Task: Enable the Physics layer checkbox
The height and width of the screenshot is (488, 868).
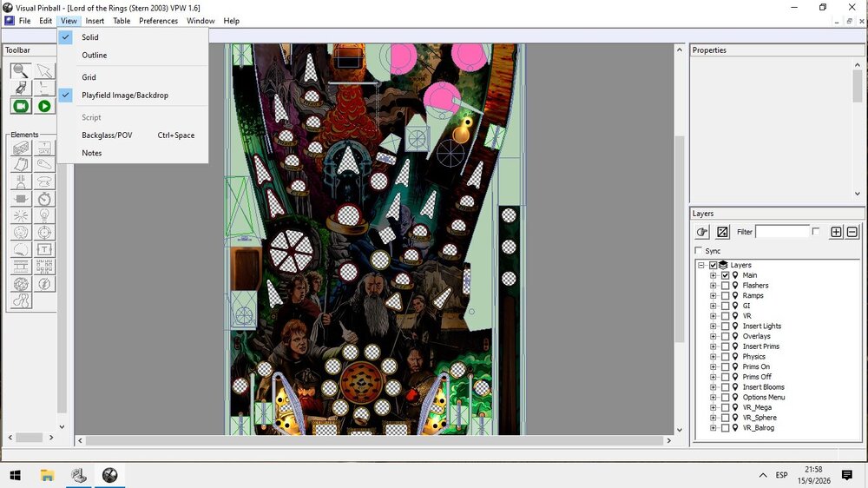Action: pyautogui.click(x=725, y=356)
